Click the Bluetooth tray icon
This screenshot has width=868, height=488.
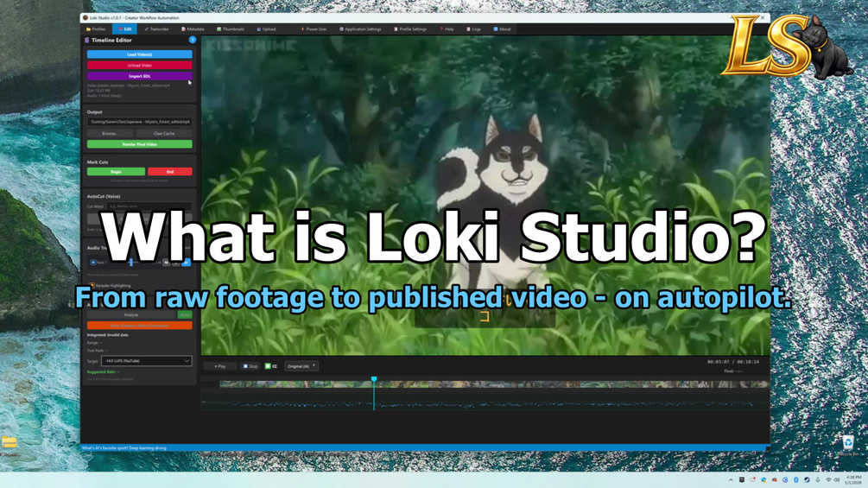pyautogui.click(x=796, y=479)
